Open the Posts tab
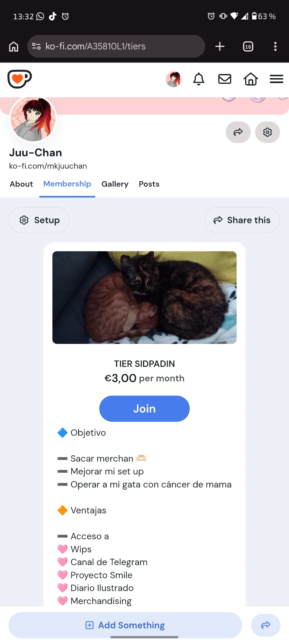This screenshot has width=289, height=644. coord(149,184)
